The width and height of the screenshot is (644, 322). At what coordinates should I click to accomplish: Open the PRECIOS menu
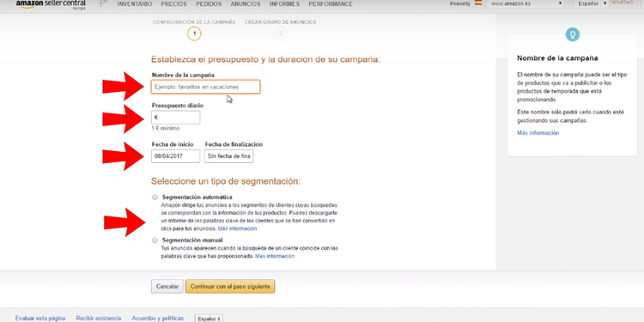[x=173, y=4]
